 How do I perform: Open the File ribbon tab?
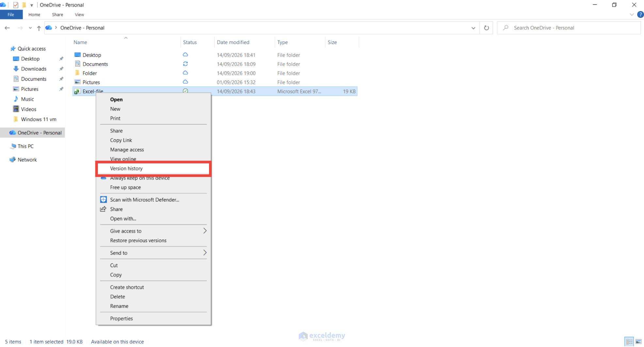(x=11, y=15)
